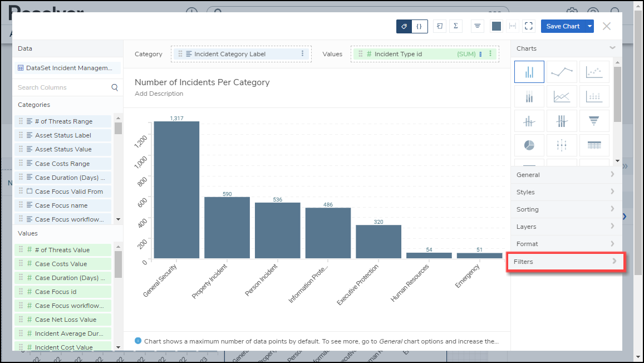The width and height of the screenshot is (644, 363).
Task: Toggle the label tag view button
Action: tap(404, 26)
